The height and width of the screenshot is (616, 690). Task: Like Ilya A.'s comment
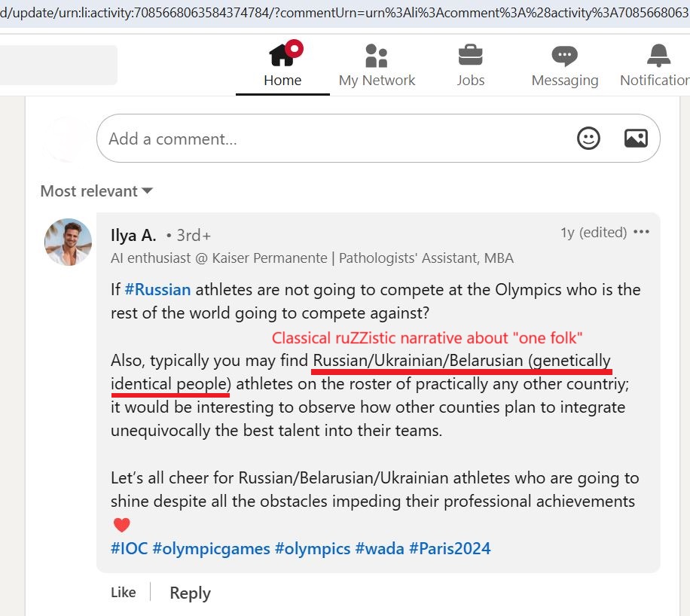124,592
